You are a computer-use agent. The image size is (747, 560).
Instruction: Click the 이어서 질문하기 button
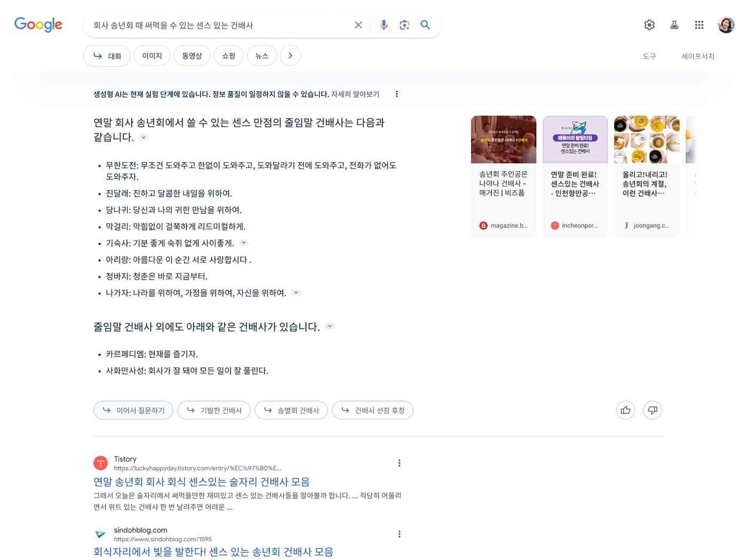[x=133, y=410]
